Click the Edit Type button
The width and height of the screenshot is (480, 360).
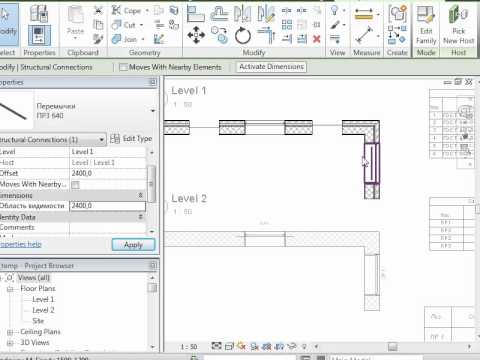[x=131, y=139]
